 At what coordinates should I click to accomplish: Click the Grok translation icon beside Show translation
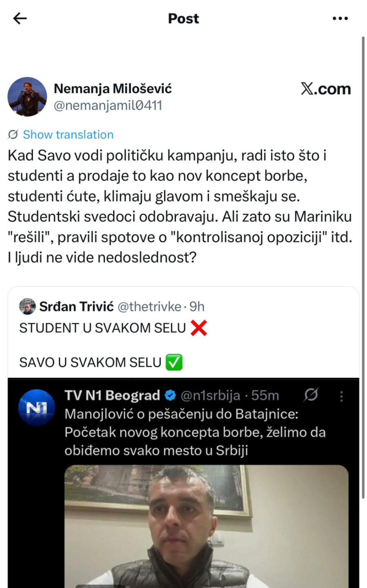click(x=12, y=134)
